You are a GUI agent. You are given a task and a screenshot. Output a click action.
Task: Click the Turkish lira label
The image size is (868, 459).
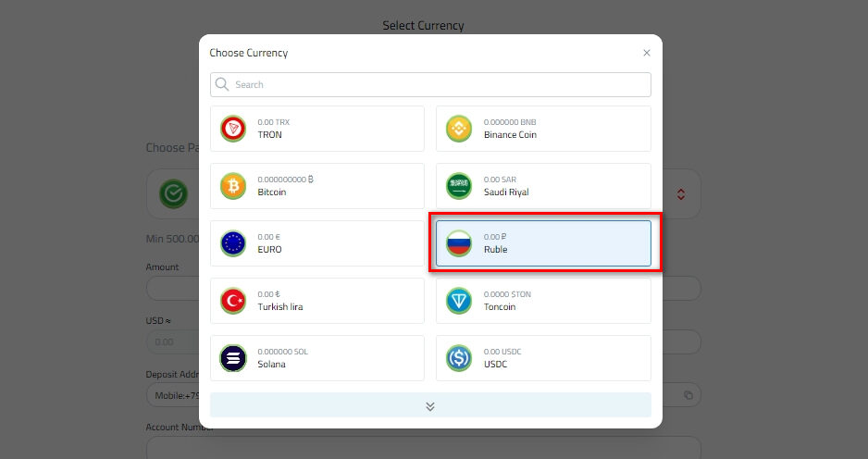click(280, 306)
